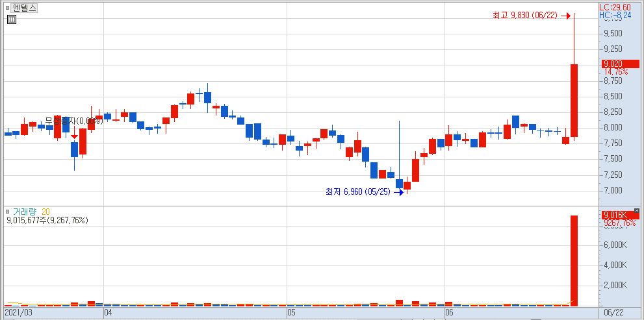Click the 06 month date axis label

[449, 313]
